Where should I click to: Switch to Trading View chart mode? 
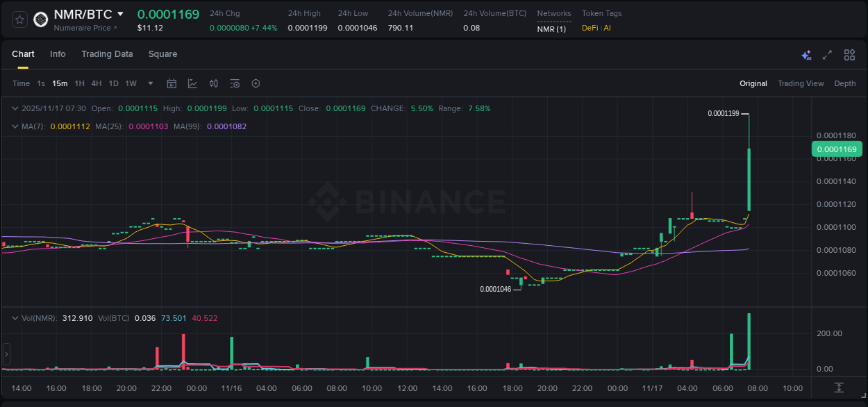(x=801, y=83)
